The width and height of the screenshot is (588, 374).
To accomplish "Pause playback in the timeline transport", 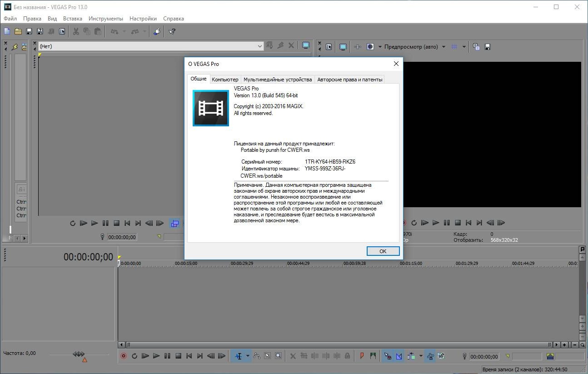I will [x=167, y=356].
